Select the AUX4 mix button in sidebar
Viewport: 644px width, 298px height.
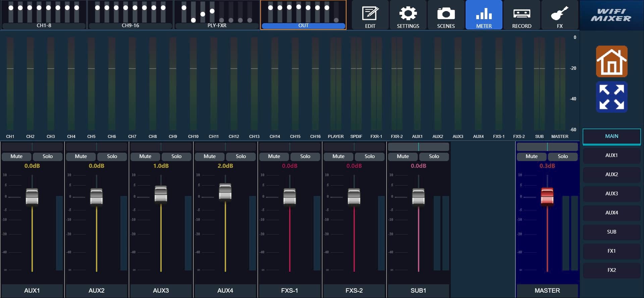pos(611,213)
